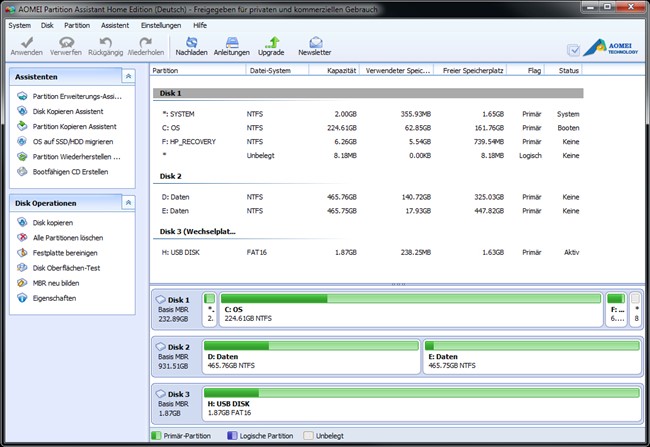
Task: Select D: Daten 465.76GB partition bar
Action: (311, 357)
